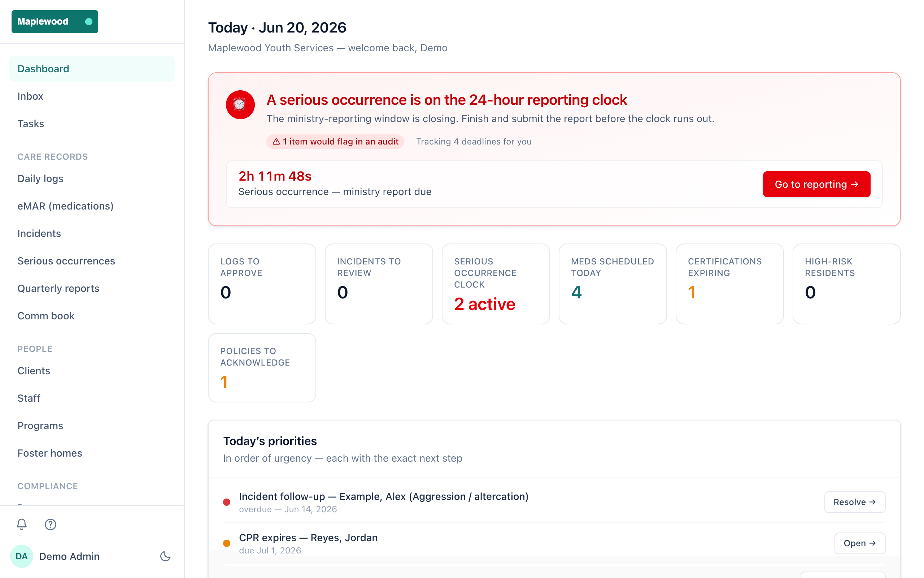This screenshot has width=924, height=578.
Task: Click Open for CPR expires Reyes, Jordan
Action: tap(859, 543)
